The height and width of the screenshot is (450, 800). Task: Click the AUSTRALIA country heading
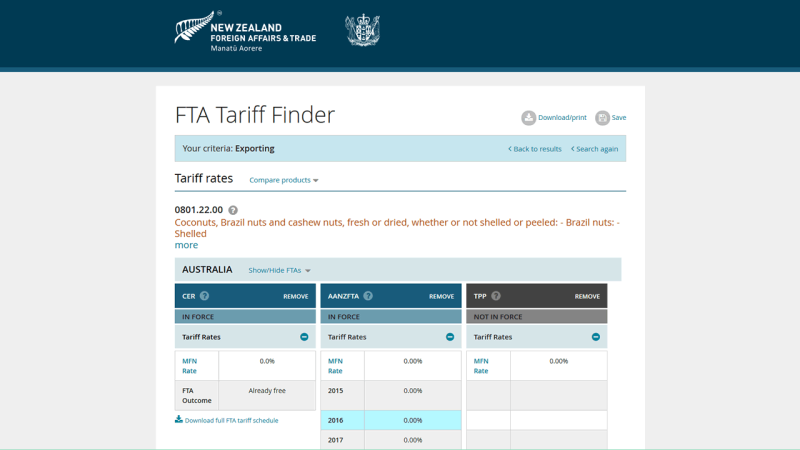point(207,269)
